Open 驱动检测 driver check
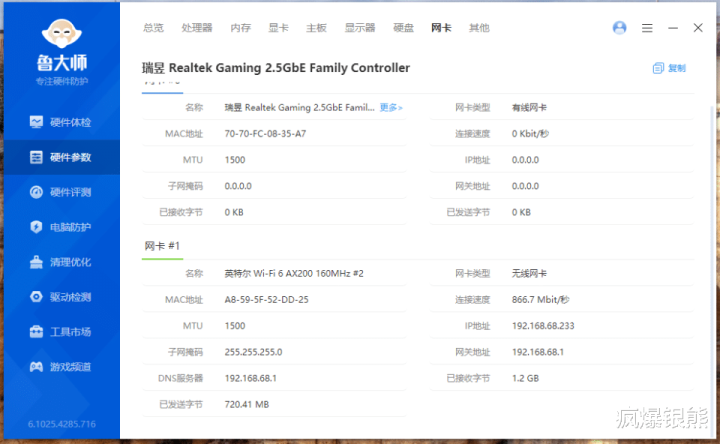The height and width of the screenshot is (444, 720). point(61,297)
